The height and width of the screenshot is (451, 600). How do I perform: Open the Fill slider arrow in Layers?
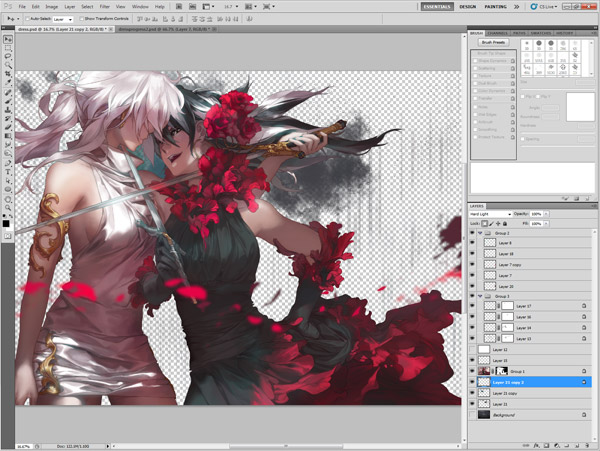pos(546,223)
